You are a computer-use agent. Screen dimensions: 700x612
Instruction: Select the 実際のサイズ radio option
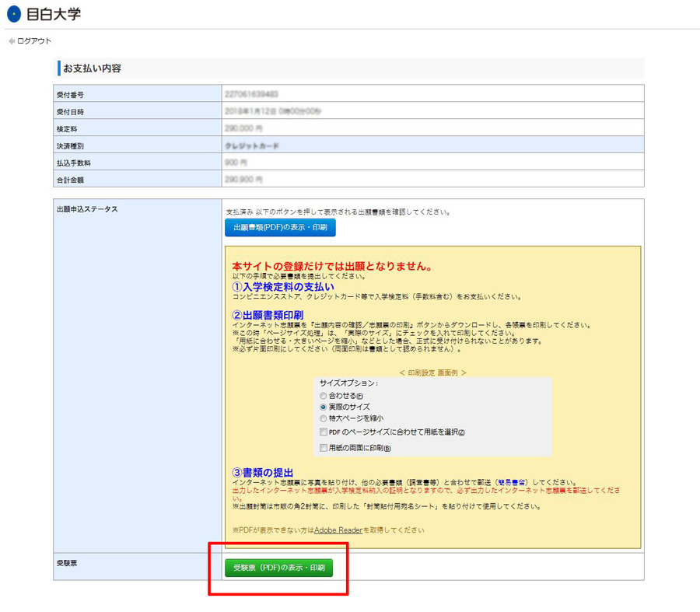point(324,407)
